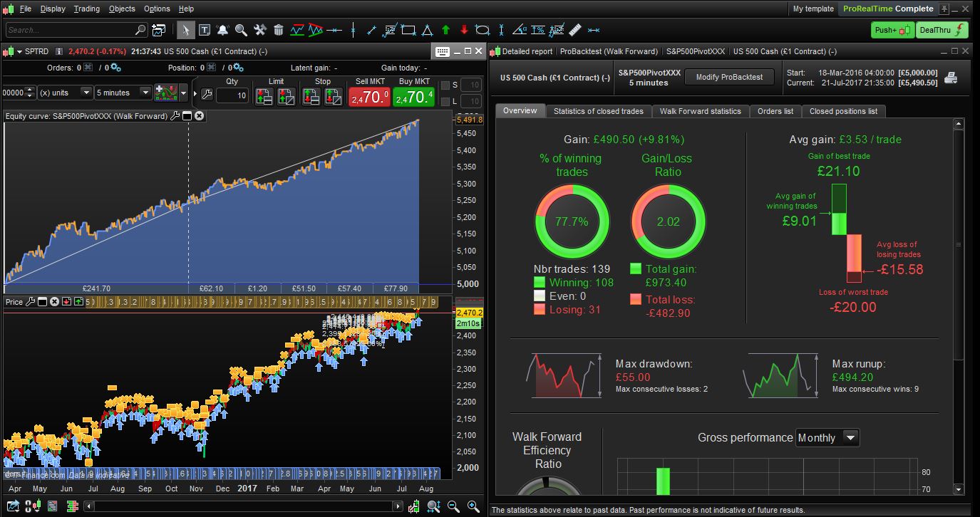This screenshot has height=517, width=980.
Task: Click the trash can delete tool
Action: click(x=279, y=30)
